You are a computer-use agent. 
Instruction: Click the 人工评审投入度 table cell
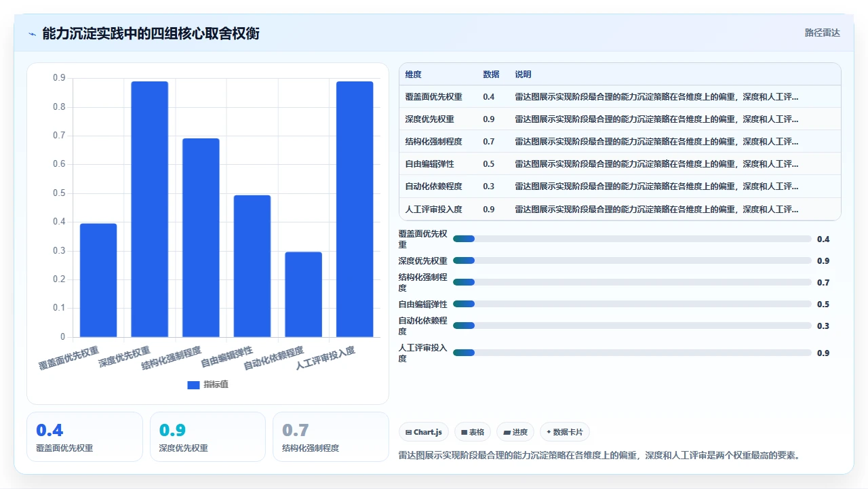(433, 209)
